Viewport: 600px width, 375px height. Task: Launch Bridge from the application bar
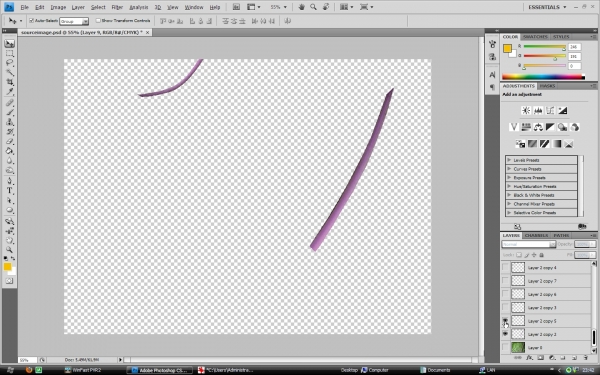pos(236,7)
